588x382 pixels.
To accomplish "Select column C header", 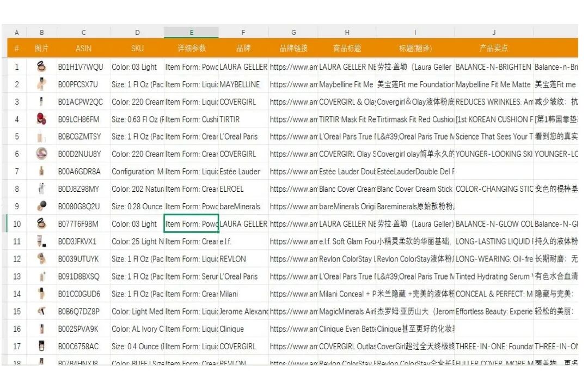I will pos(84,32).
